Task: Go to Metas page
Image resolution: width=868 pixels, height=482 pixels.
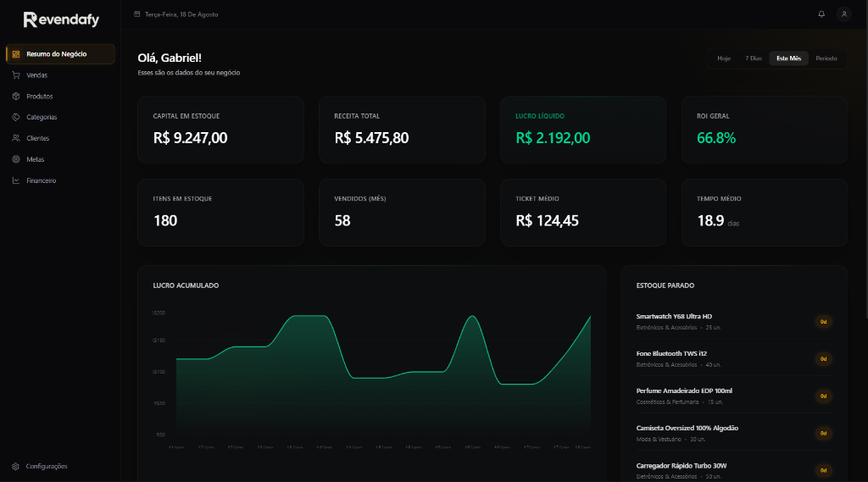Action: tap(60, 159)
